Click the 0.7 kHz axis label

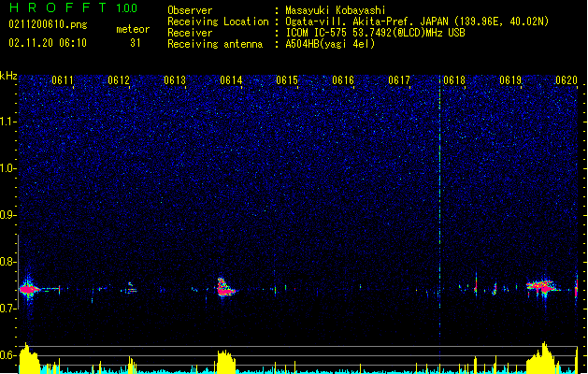[8, 309]
